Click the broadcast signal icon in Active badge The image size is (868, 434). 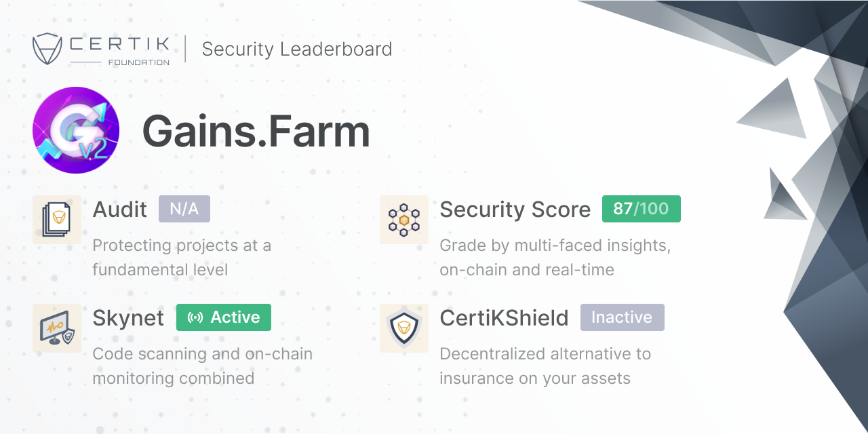tap(195, 317)
